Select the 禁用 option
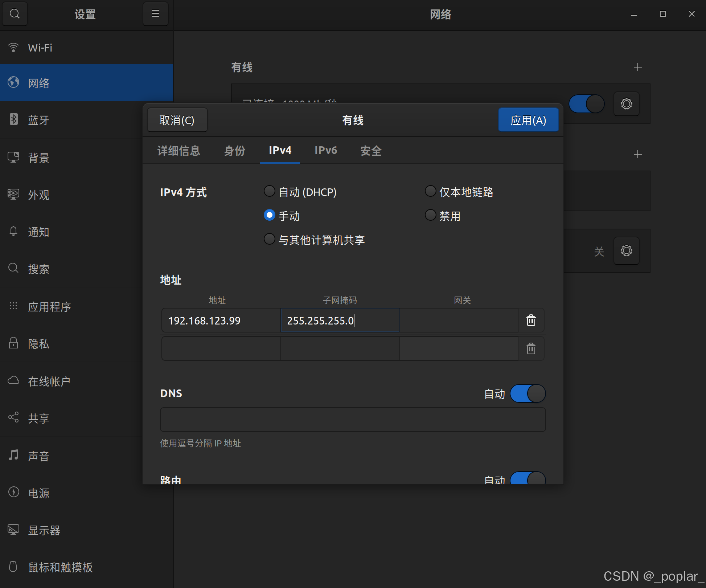Image resolution: width=706 pixels, height=588 pixels. (x=430, y=215)
